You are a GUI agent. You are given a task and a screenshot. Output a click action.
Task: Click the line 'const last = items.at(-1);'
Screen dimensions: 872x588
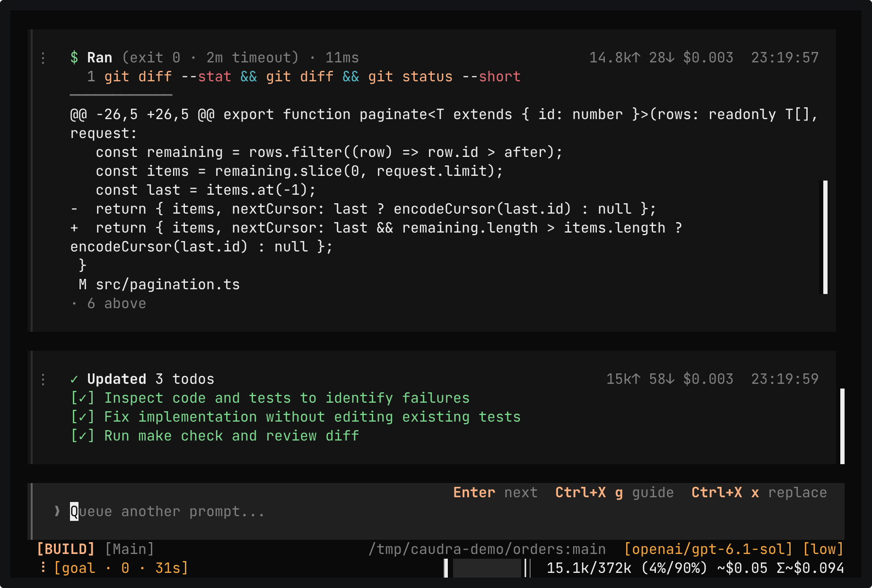coord(206,190)
